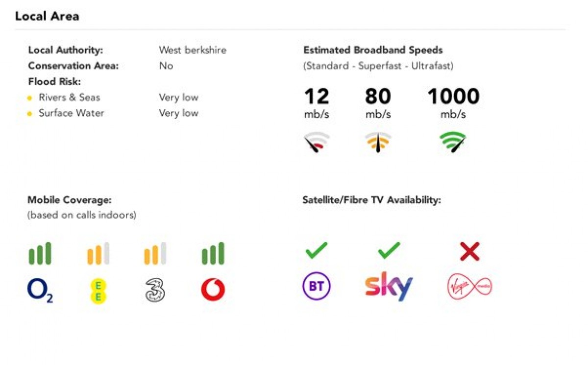This screenshot has width=588, height=365.
Task: Click the Vodafone green signal bars
Action: point(213,253)
